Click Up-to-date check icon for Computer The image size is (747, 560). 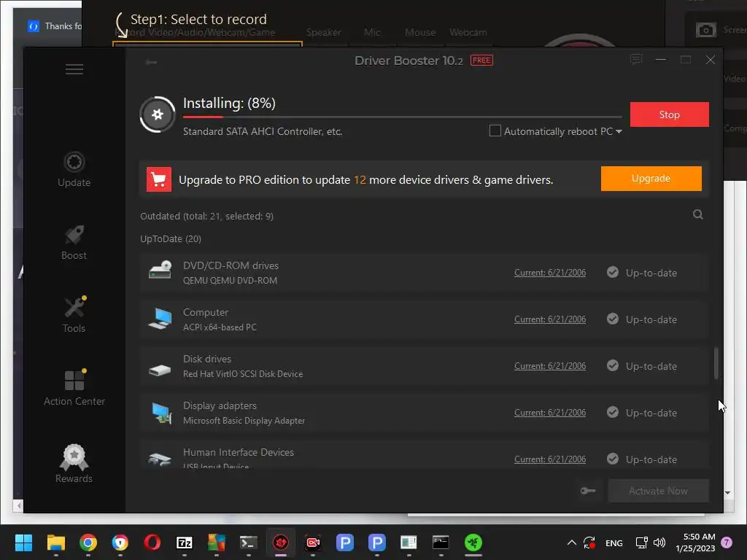613,319
